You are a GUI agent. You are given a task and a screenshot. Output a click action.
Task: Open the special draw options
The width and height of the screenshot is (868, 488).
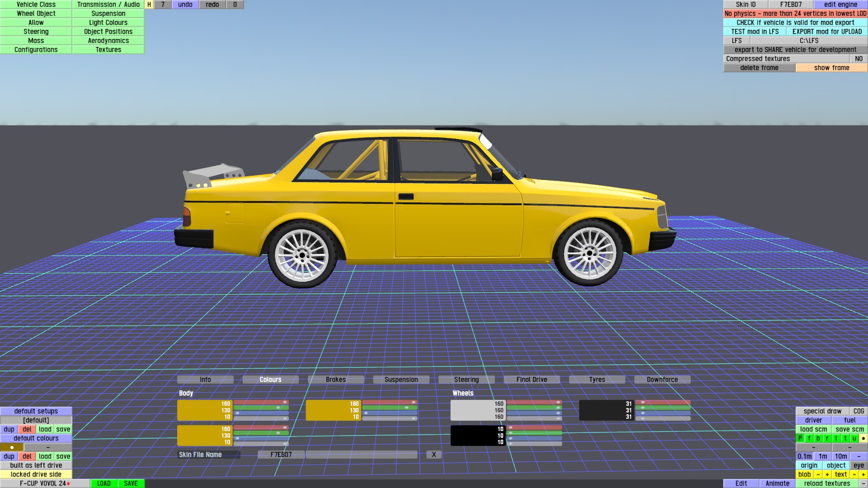coord(822,411)
